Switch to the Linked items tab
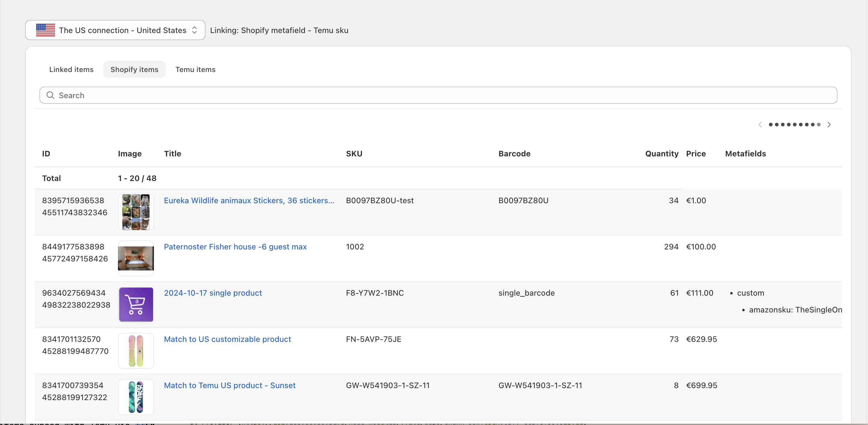This screenshot has width=868, height=425. (x=71, y=69)
